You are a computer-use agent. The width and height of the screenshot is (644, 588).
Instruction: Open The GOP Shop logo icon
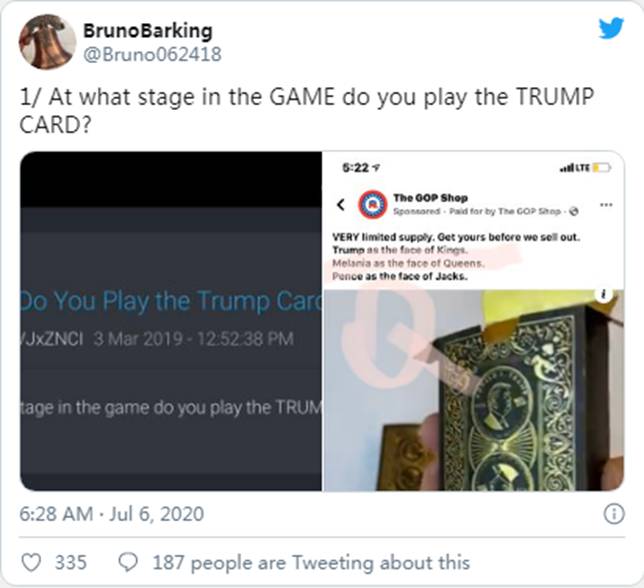[373, 204]
